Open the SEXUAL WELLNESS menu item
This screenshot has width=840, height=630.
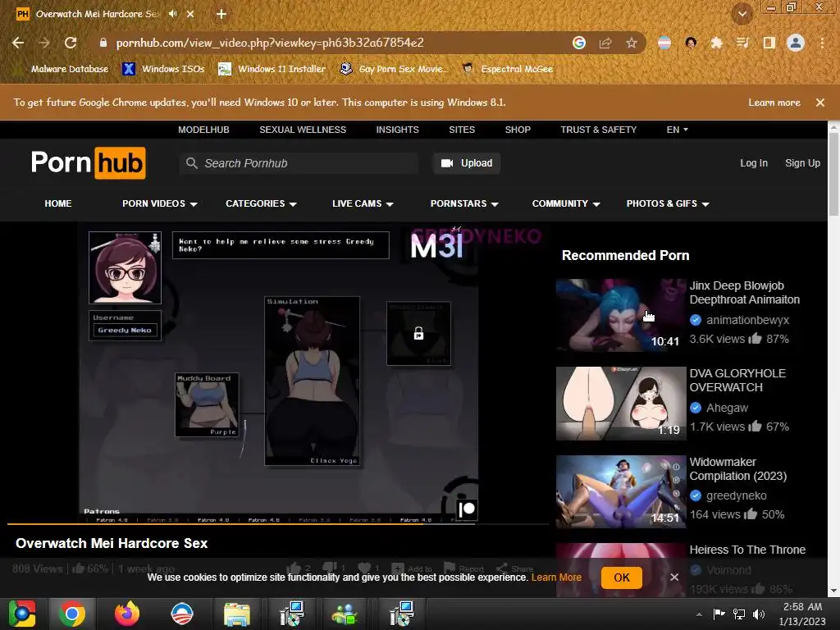pos(303,130)
